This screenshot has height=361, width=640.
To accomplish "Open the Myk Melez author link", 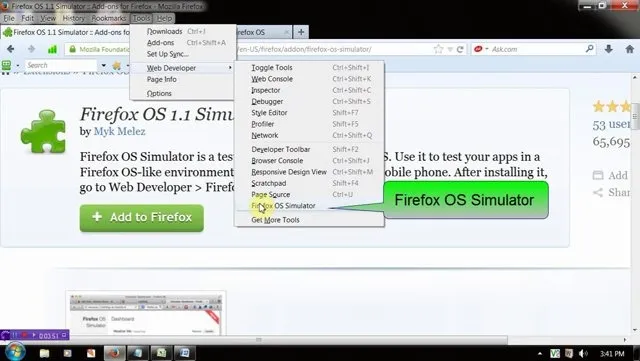I will tap(120, 131).
